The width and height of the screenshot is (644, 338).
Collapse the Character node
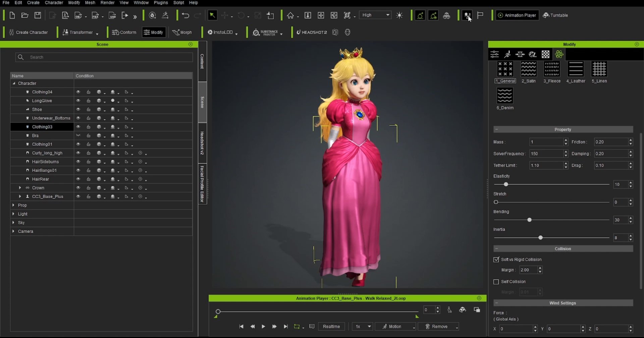(x=14, y=83)
